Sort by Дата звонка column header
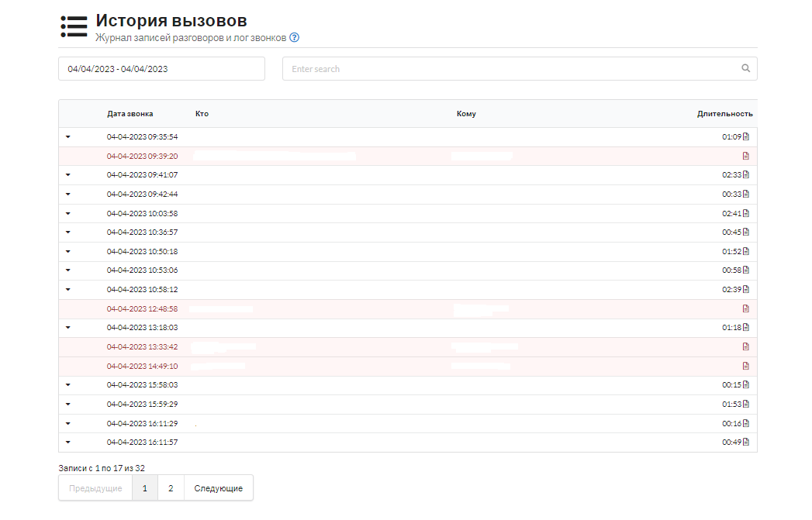The image size is (812, 520). [x=130, y=114]
